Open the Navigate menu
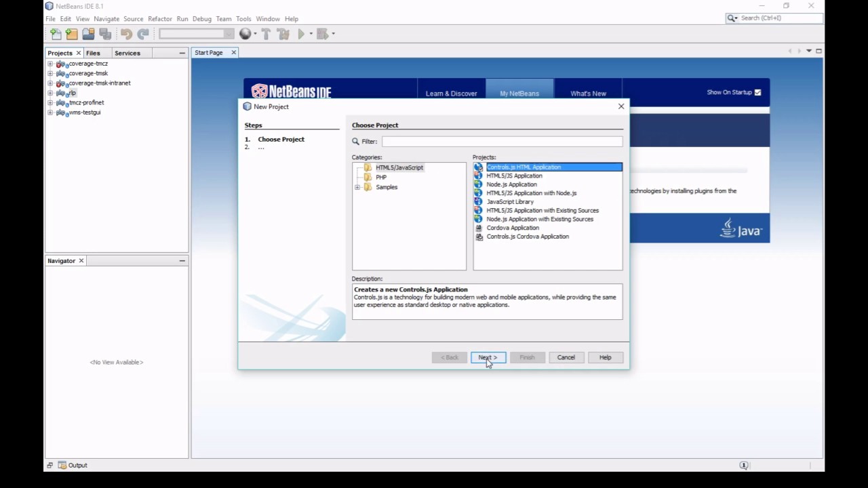 [106, 19]
